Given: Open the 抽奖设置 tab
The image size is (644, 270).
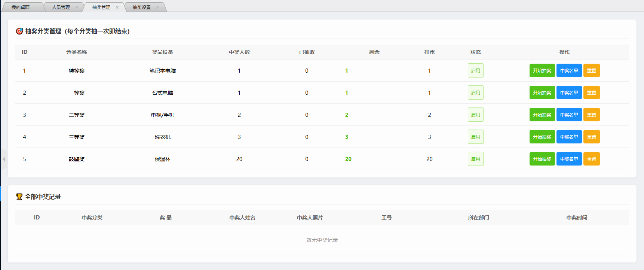Looking at the screenshot, I should 142,7.
